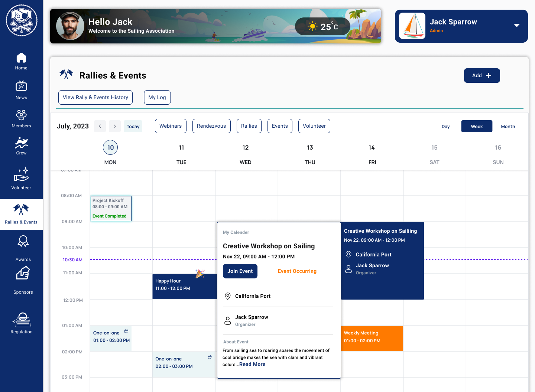The image size is (535, 392).
Task: Toggle the Rallies filter chip
Action: click(x=249, y=126)
